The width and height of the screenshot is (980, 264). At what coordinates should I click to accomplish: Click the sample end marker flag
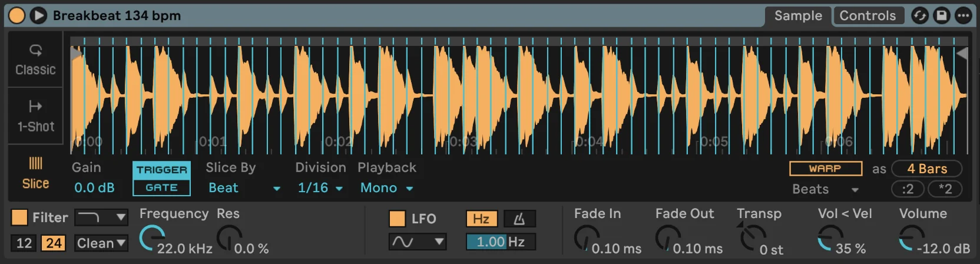click(962, 54)
